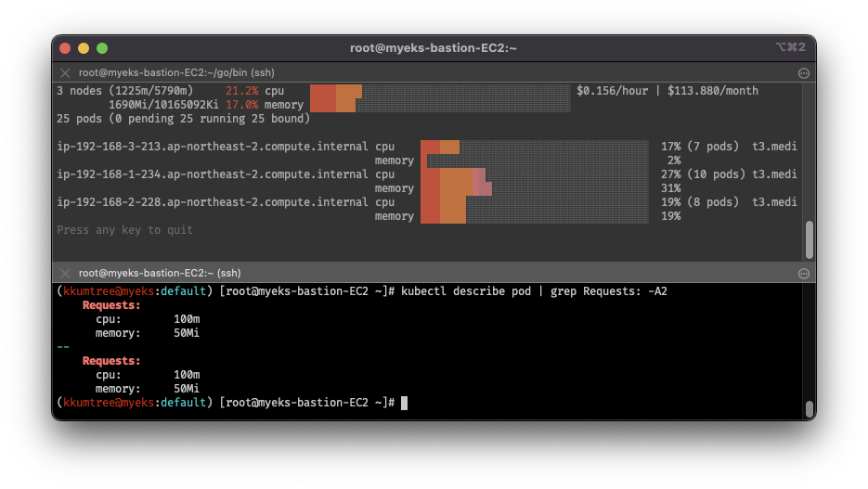
Task: Click '3 nodes (1225m/5790m)' text
Action: (125, 91)
